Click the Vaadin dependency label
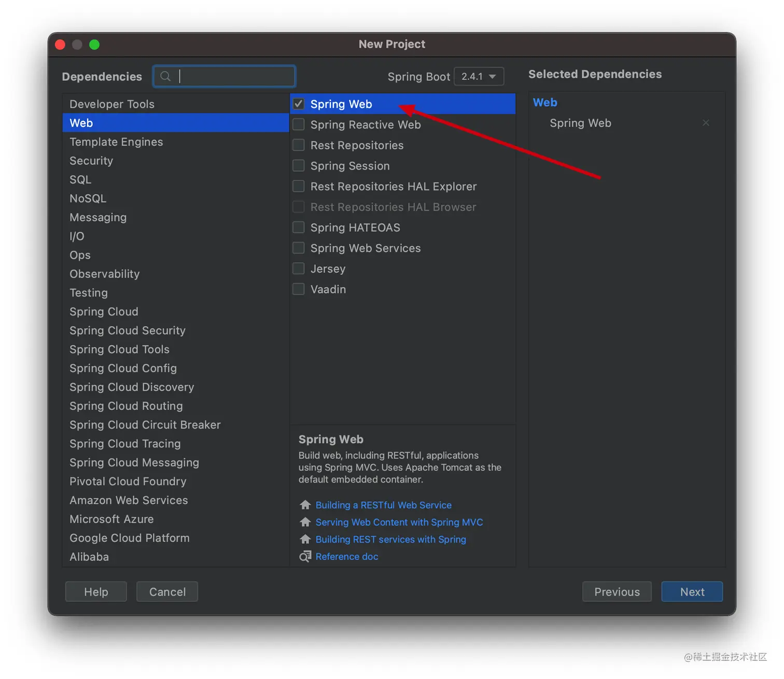 click(x=328, y=289)
